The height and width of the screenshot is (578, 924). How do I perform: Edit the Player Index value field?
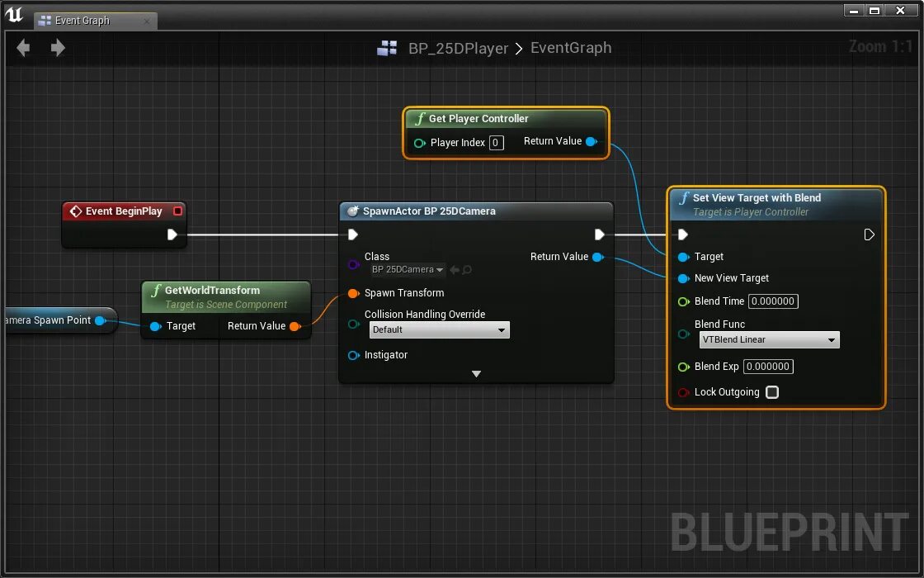[496, 143]
